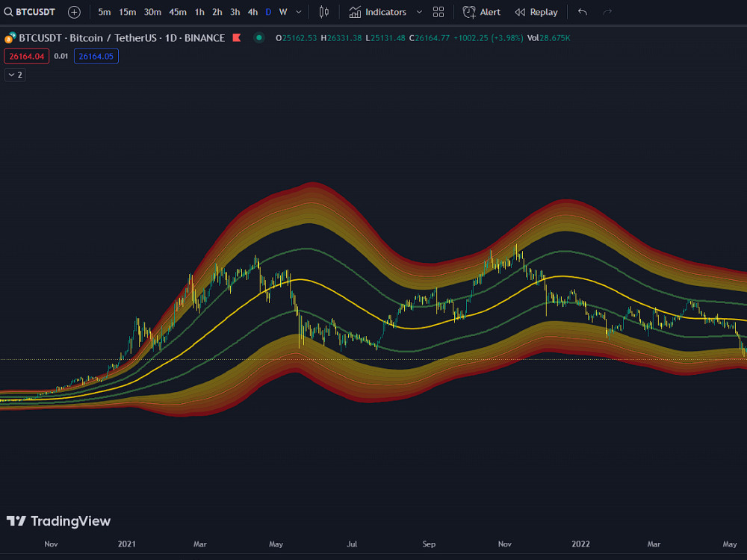This screenshot has height=560, width=747.
Task: Click the 2022 label on the time axis
Action: tap(580, 544)
